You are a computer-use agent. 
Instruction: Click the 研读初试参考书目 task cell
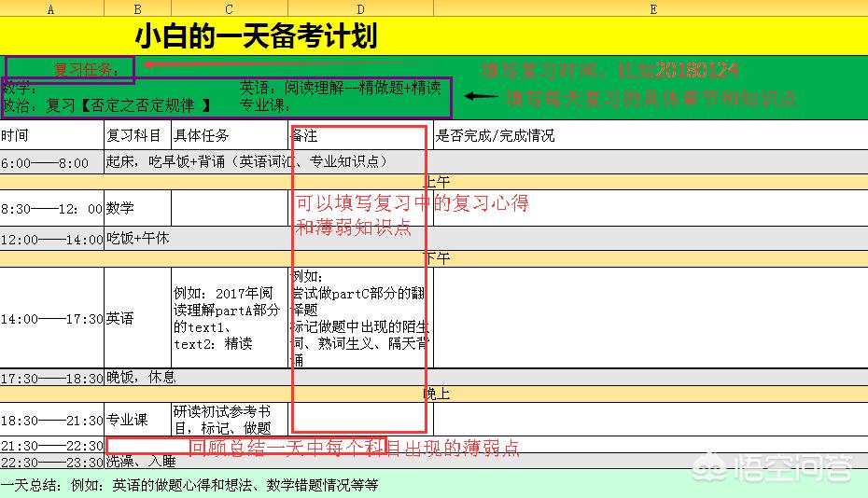click(230, 420)
